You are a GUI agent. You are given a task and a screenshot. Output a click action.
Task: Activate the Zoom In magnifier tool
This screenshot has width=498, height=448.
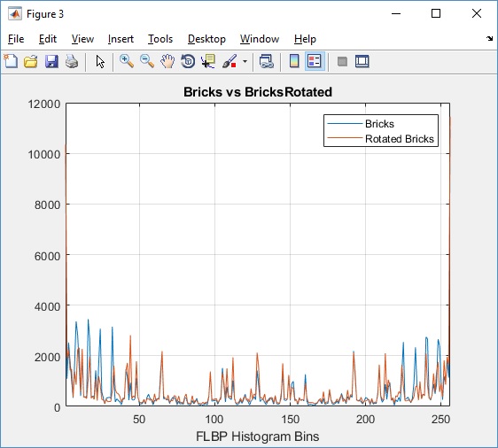coord(127,61)
